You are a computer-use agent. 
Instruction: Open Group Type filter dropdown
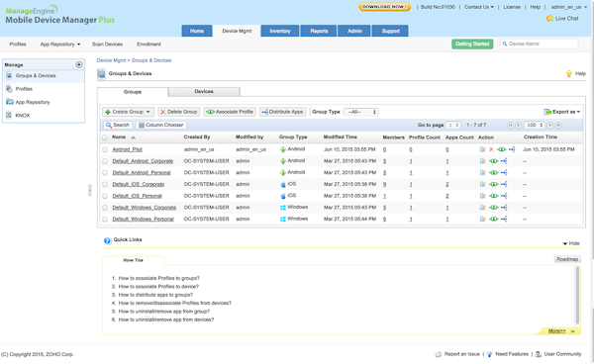pos(360,112)
